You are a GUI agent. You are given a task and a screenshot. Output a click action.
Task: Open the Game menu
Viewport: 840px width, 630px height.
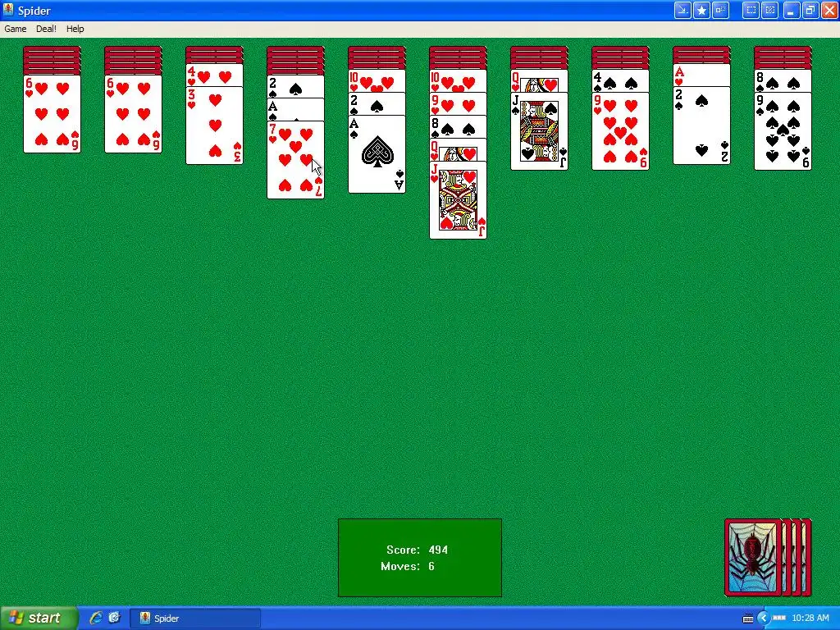click(x=15, y=29)
